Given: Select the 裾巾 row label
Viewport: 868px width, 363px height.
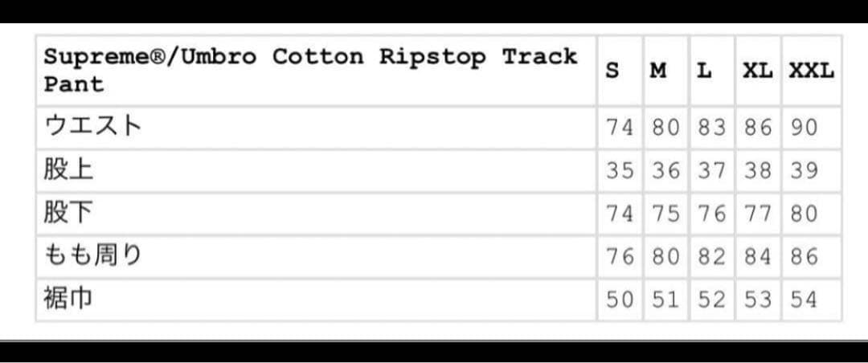Looking at the screenshot, I should [69, 300].
